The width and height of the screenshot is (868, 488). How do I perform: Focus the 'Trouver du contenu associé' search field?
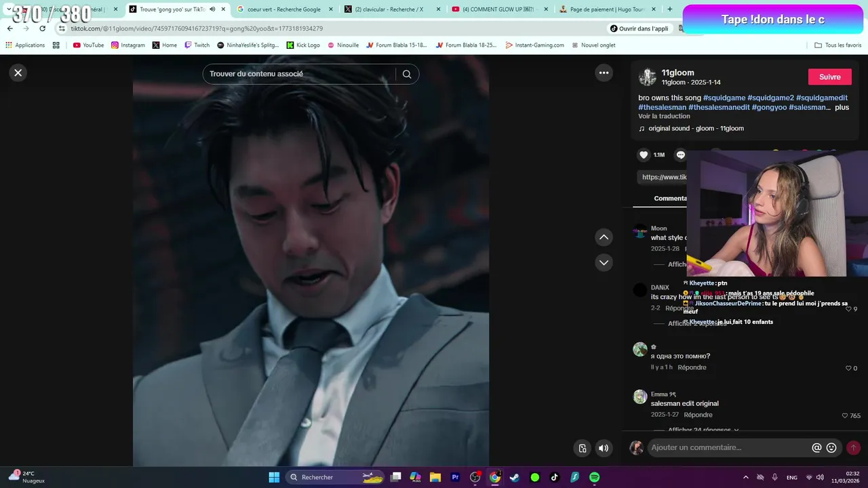click(298, 74)
